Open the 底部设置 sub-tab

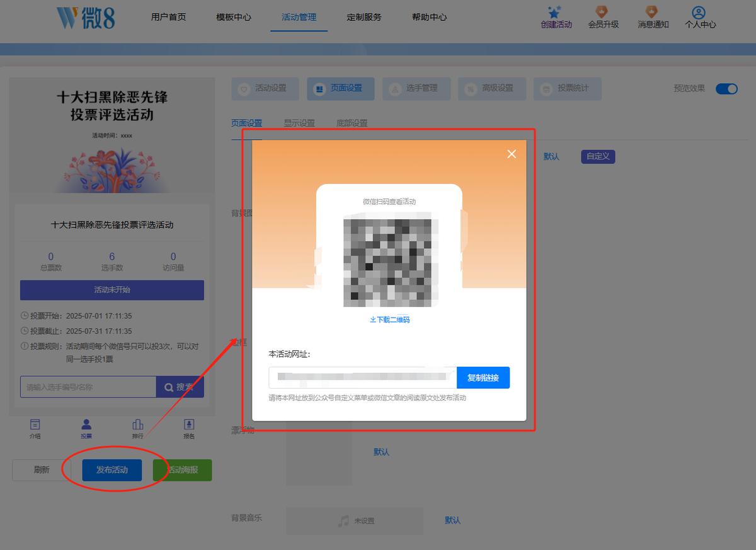point(352,123)
